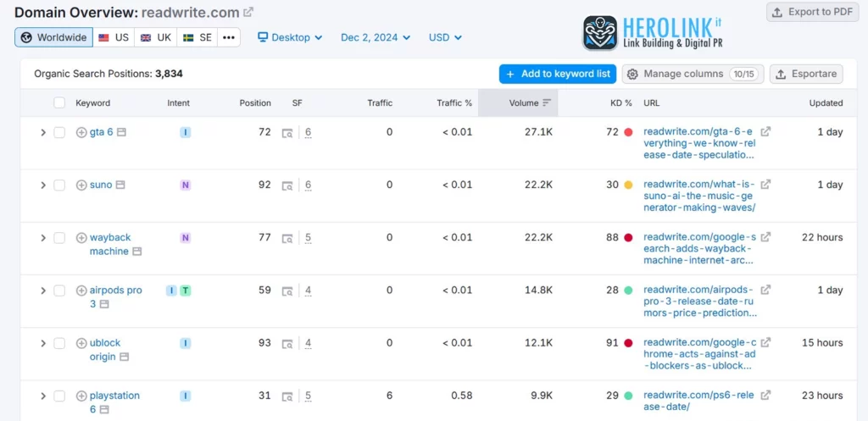Open ublock chrome URL external link icon
The width and height of the screenshot is (868, 421).
765,342
